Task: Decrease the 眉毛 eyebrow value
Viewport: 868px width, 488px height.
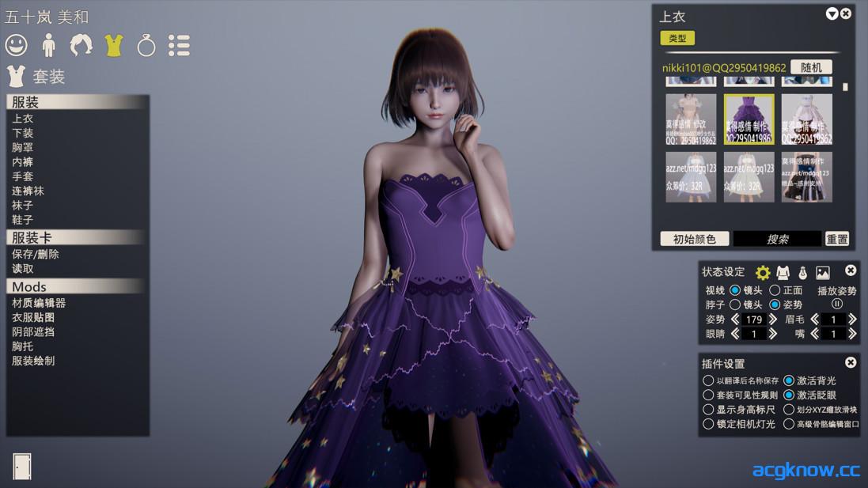Action: [814, 320]
